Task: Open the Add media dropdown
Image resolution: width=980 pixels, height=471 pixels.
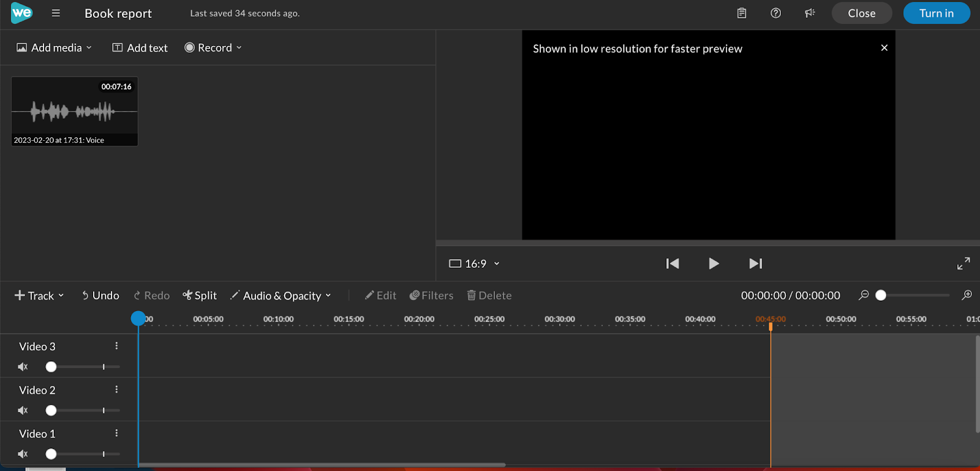Action: click(x=54, y=48)
